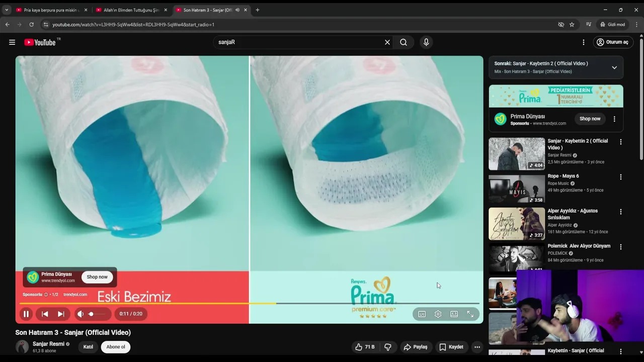Save video with Kaydet button
The width and height of the screenshot is (644, 362).
point(451,347)
